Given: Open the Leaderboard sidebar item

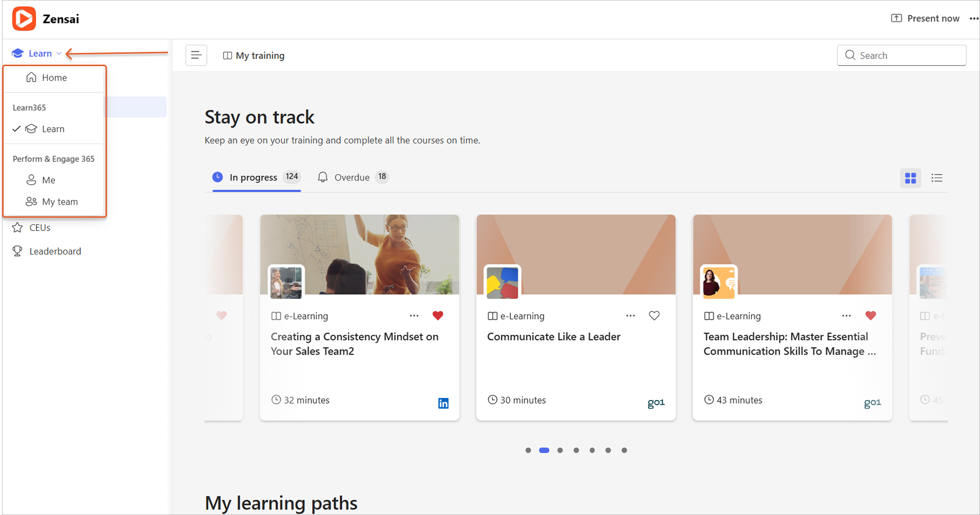Looking at the screenshot, I should [x=47, y=251].
